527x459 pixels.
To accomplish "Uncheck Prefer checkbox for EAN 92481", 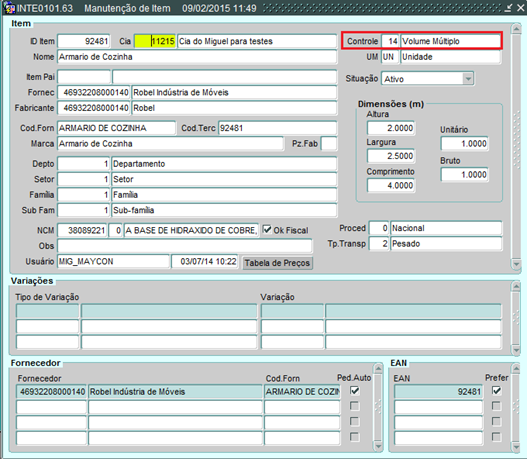I will pyautogui.click(x=496, y=390).
